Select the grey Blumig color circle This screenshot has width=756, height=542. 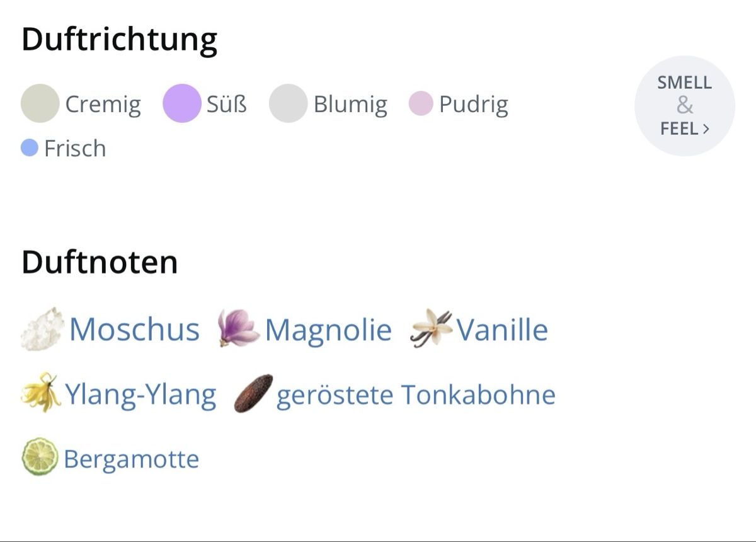tap(288, 103)
